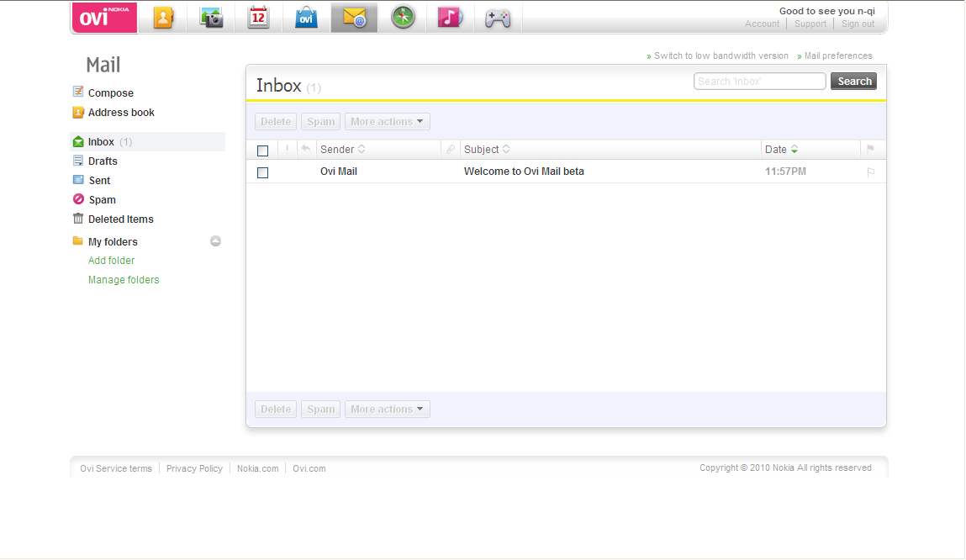Click the Search button

point(854,82)
